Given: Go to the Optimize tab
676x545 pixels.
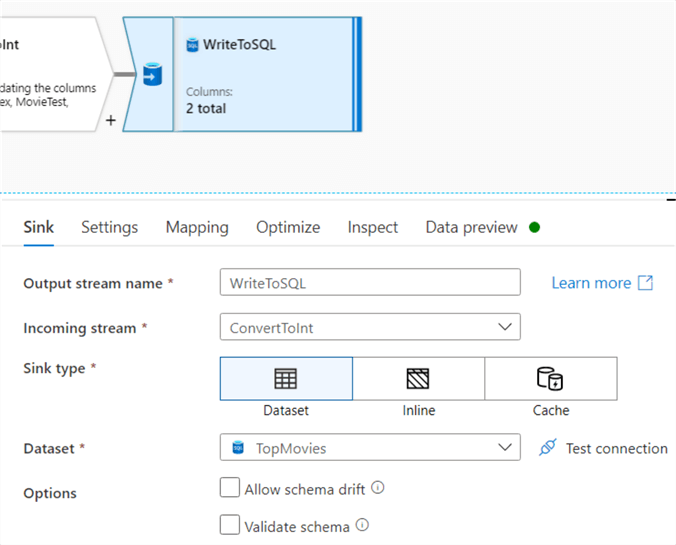Looking at the screenshot, I should coord(288,228).
